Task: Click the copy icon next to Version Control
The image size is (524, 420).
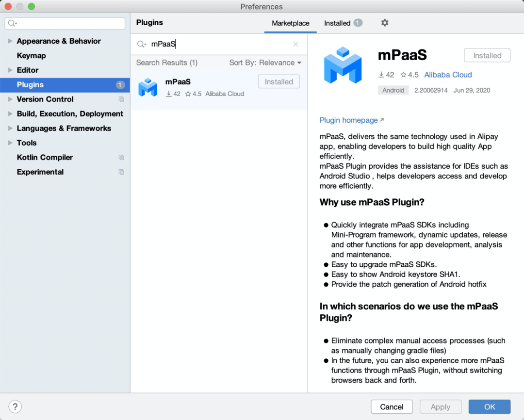Action: point(121,99)
